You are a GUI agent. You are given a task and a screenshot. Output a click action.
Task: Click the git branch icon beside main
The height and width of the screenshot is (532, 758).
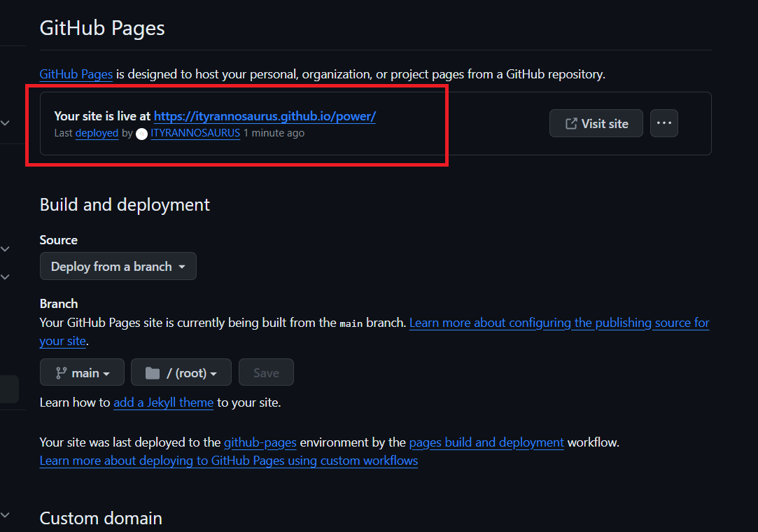tap(62, 372)
